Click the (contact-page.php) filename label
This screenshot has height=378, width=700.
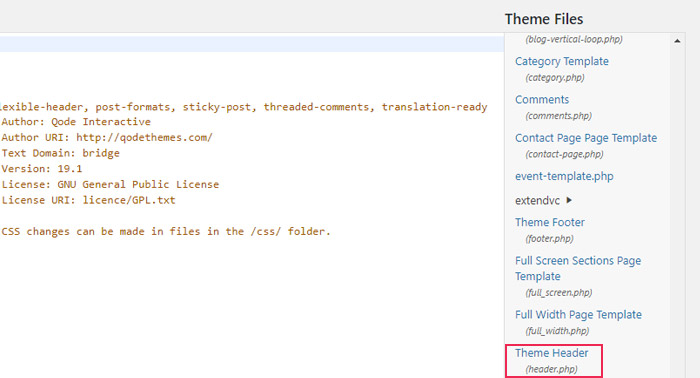[x=564, y=154]
